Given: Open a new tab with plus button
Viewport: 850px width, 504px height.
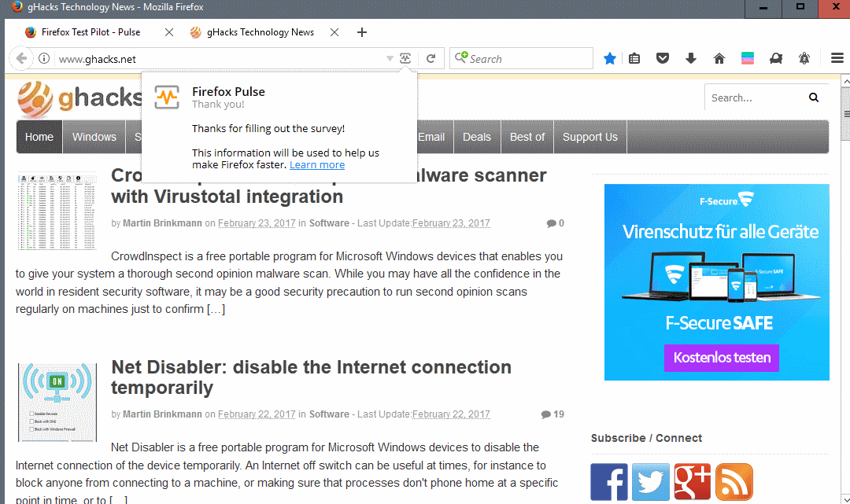Looking at the screenshot, I should click(362, 32).
